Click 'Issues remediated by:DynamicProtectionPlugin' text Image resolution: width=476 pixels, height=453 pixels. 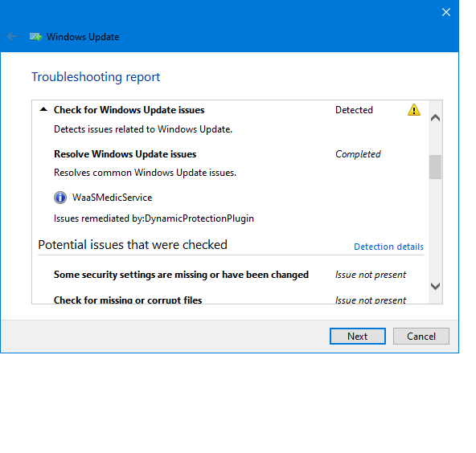(x=154, y=218)
